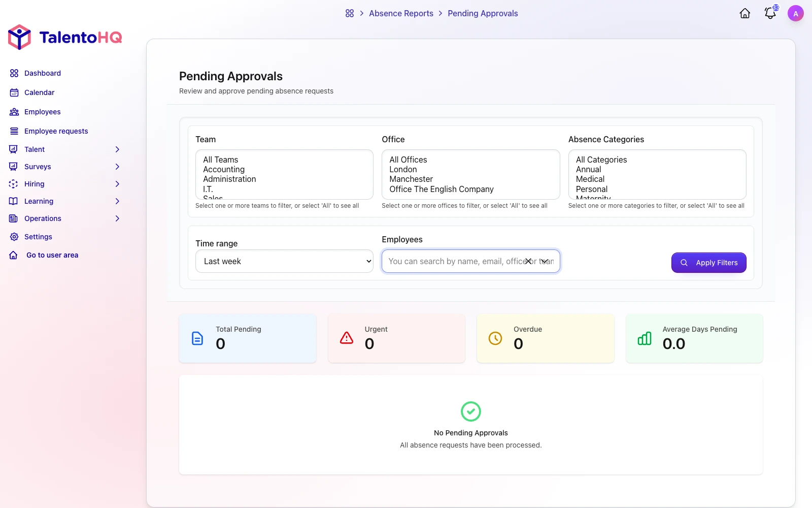Click the Dashboard sidebar icon

(14, 73)
